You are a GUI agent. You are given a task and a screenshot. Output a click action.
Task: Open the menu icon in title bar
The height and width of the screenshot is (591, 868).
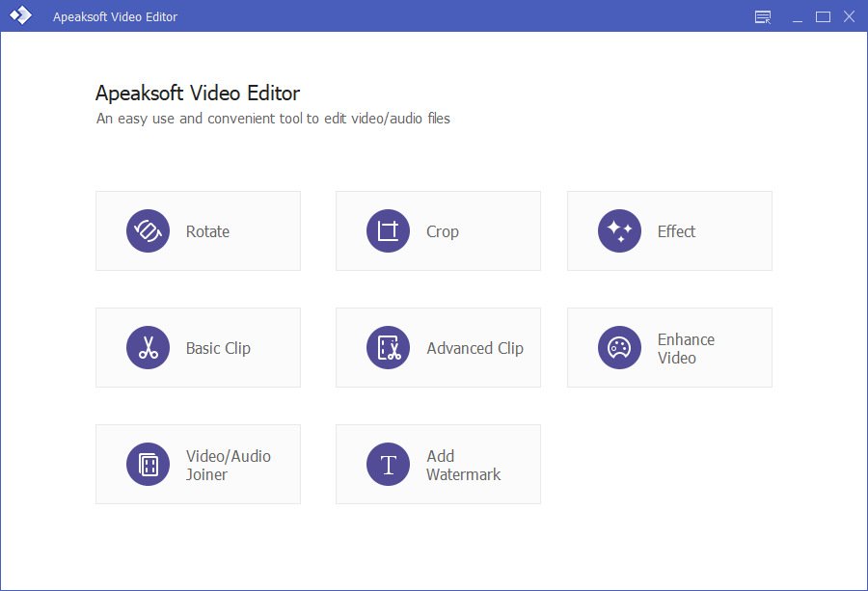763,17
